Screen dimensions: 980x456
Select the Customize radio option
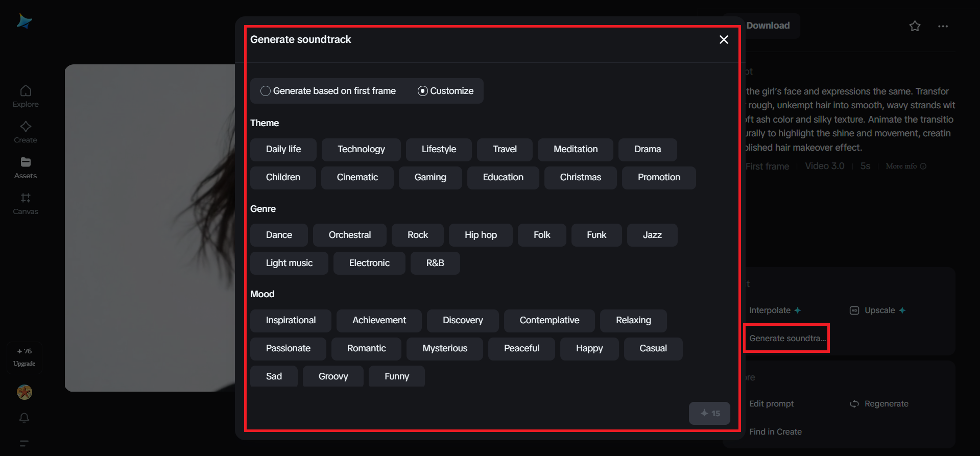pyautogui.click(x=423, y=91)
